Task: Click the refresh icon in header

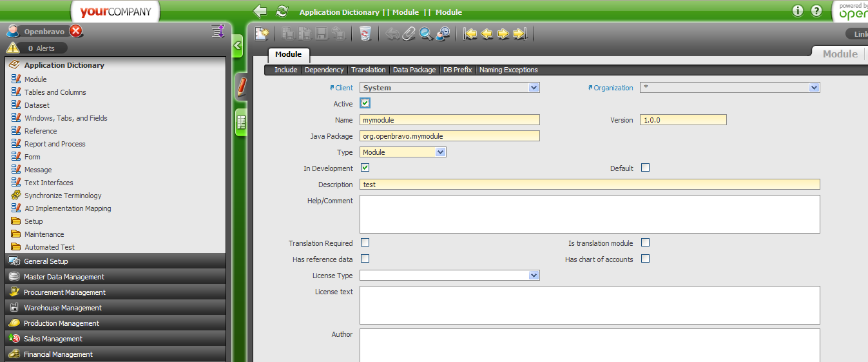Action: click(x=282, y=11)
